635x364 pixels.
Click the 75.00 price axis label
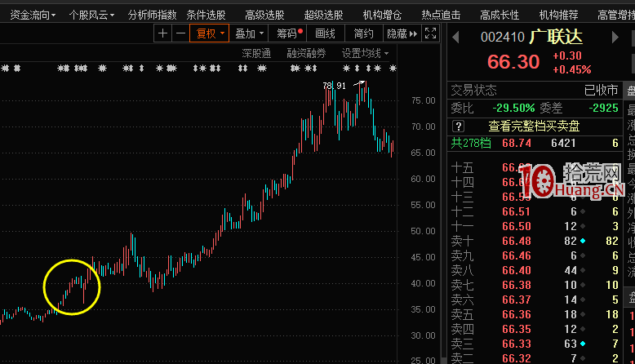pyautogui.click(x=424, y=100)
